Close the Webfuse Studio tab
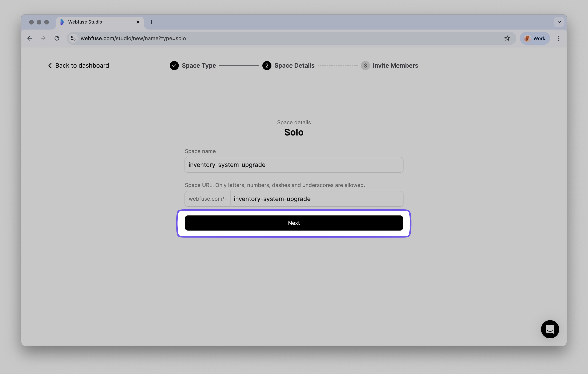 138,22
